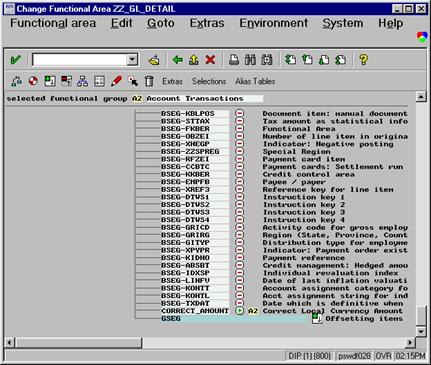Open the Goto menu
Screen dimensions: 431x365
click(x=161, y=23)
